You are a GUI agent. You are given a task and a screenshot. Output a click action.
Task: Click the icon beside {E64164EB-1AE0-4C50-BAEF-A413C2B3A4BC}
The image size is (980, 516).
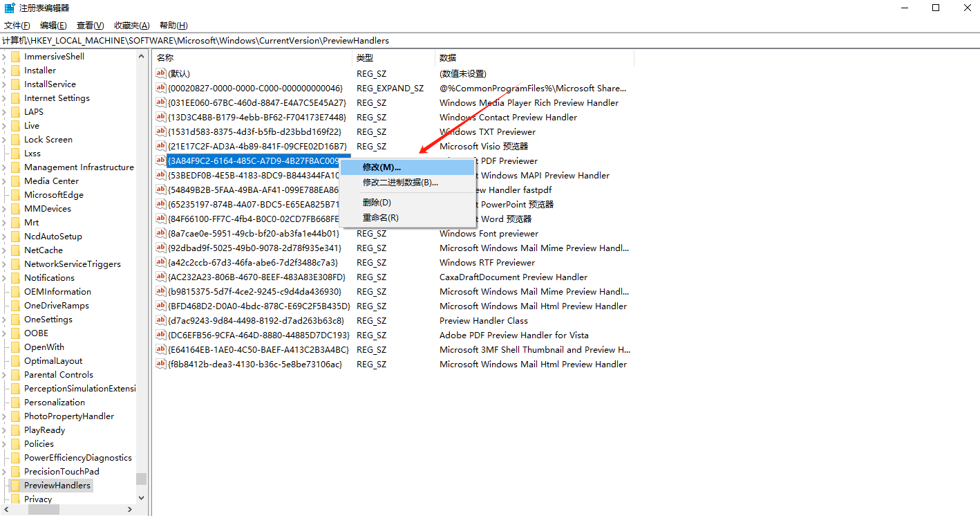161,349
